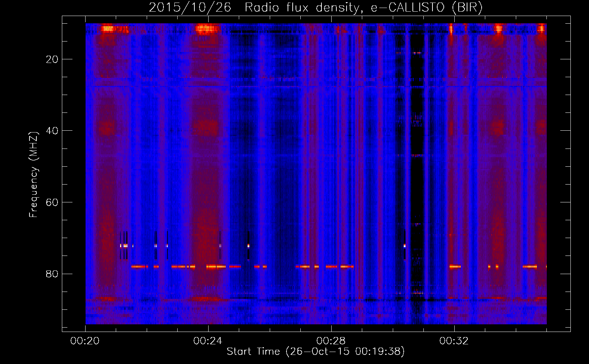Click the "Start Time (26-Oct-15 00:19:38)" axis label
The height and width of the screenshot is (364, 589).
pyautogui.click(x=316, y=352)
